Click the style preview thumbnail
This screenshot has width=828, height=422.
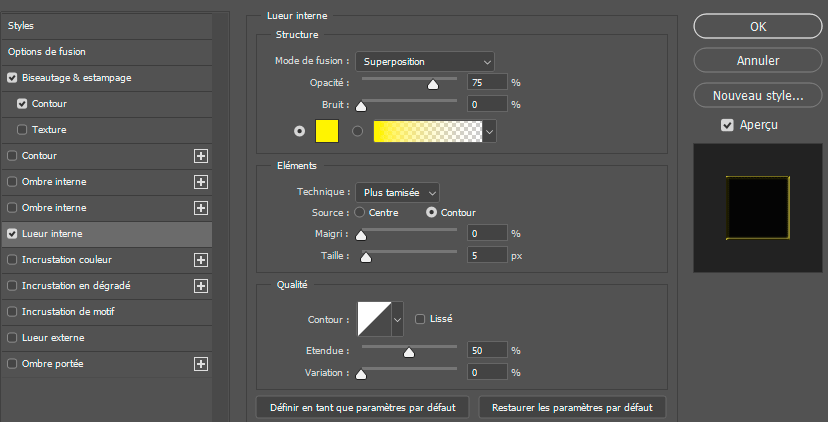coord(757,208)
